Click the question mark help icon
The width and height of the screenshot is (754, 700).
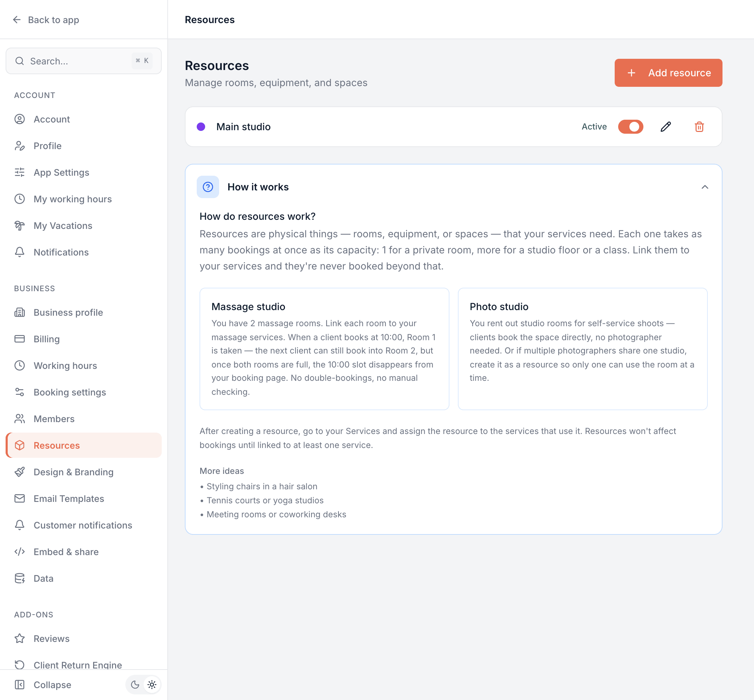208,187
